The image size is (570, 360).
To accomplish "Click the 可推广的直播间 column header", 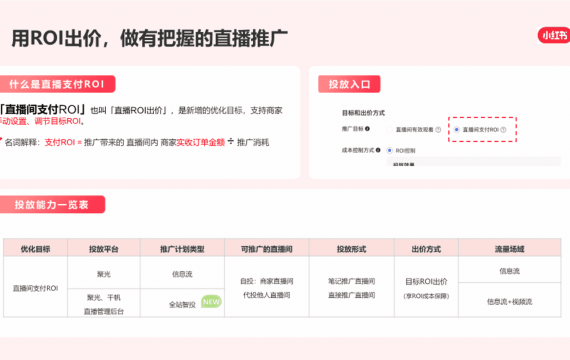I will tap(266, 249).
